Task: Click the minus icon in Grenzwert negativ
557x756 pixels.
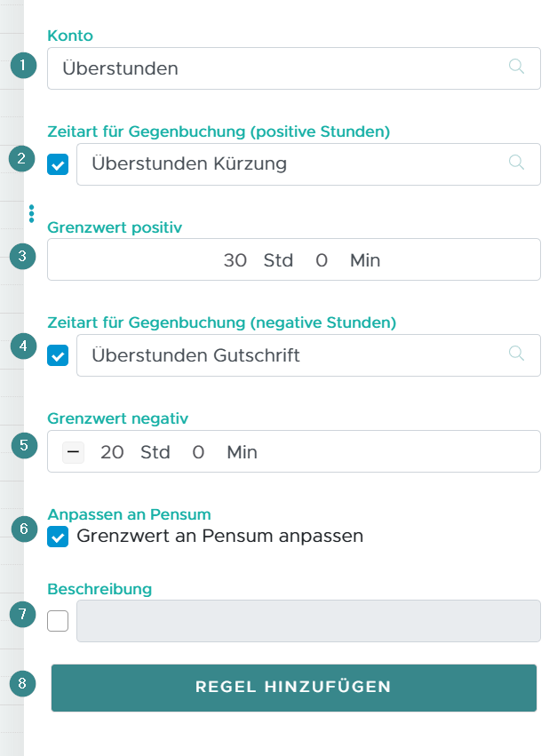Action: click(71, 451)
